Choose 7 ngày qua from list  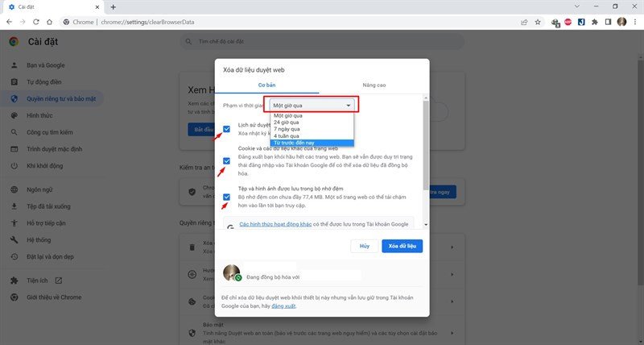pos(286,128)
